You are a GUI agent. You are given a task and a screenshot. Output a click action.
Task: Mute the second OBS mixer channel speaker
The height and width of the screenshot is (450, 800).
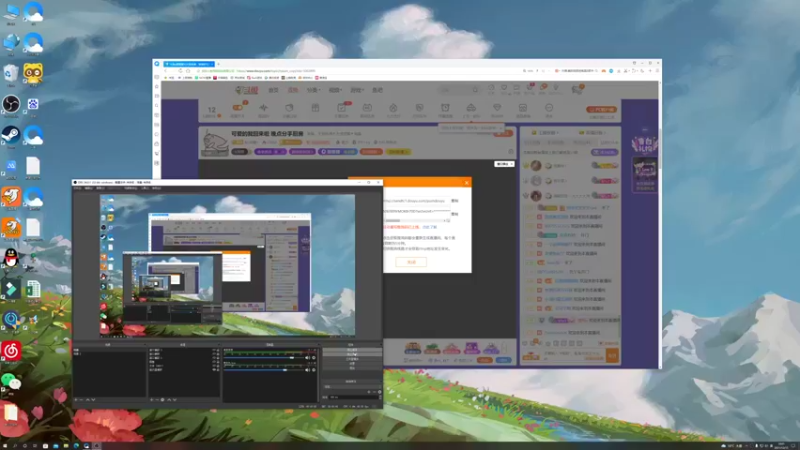[307, 369]
